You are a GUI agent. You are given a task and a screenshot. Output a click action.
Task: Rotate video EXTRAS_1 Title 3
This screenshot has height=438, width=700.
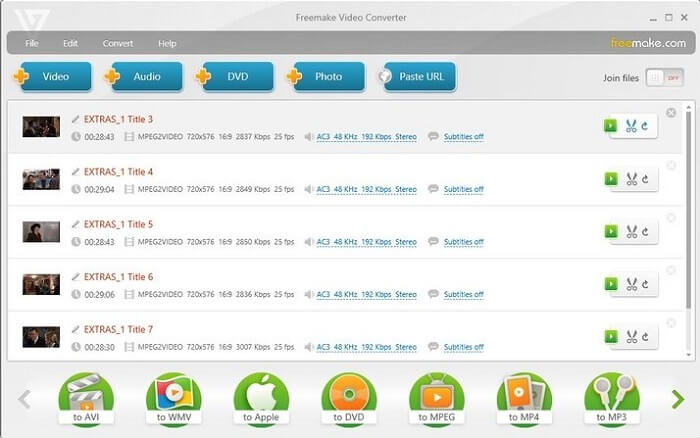pos(645,126)
